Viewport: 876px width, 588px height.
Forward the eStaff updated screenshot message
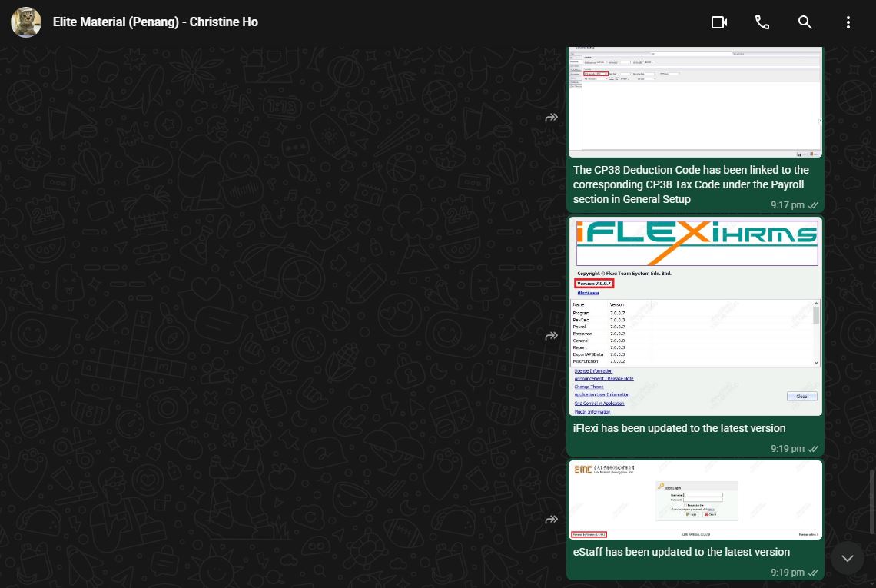[x=552, y=520]
